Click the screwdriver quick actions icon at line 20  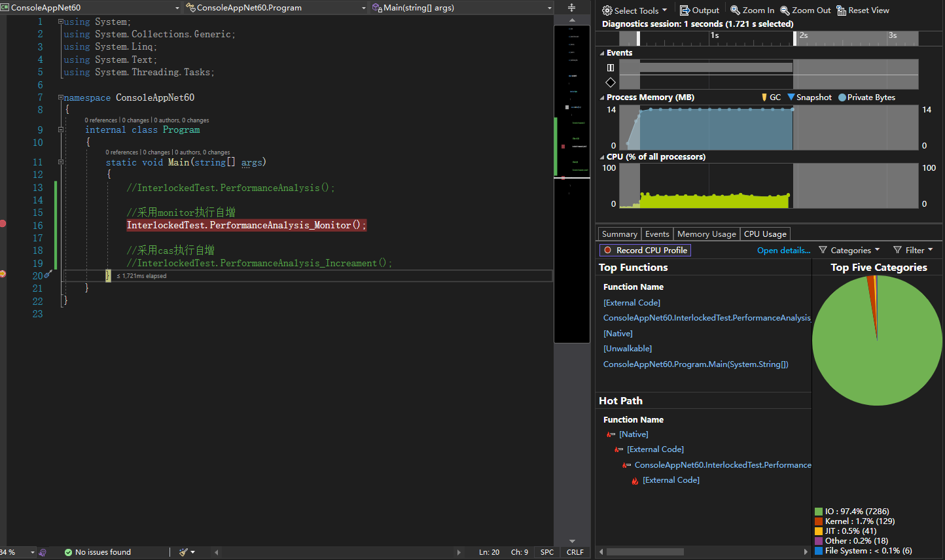tap(48, 275)
